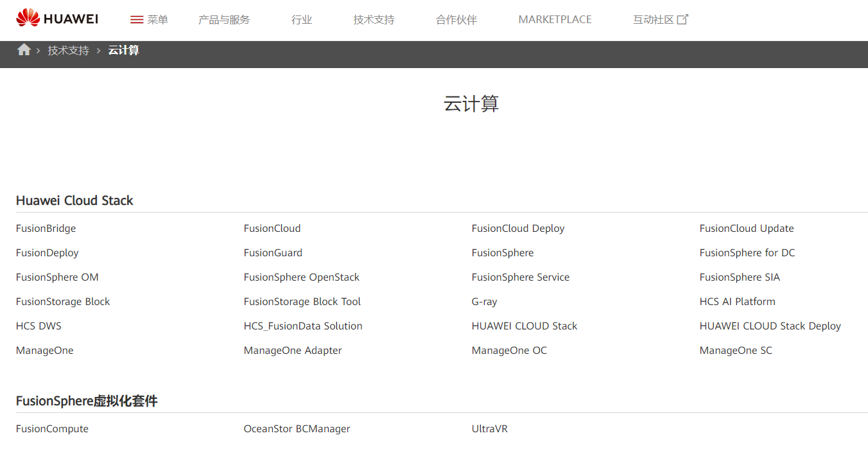Open FusionDeploy link
This screenshot has height=465, width=868.
coord(48,253)
